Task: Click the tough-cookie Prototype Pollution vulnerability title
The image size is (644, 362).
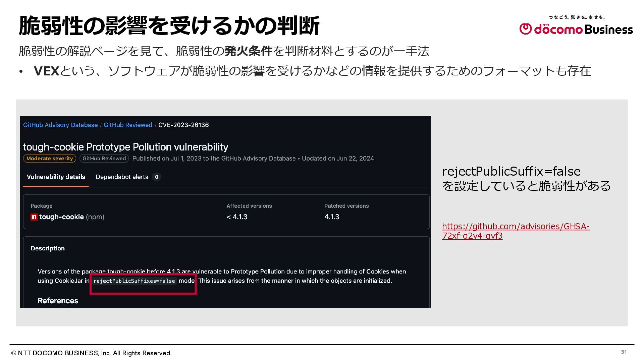Action: (125, 147)
